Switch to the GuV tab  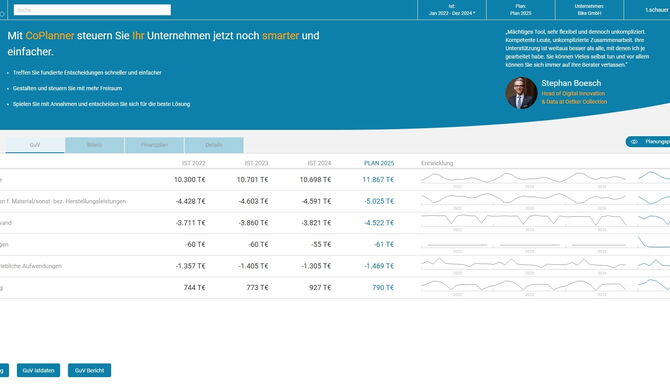click(35, 145)
